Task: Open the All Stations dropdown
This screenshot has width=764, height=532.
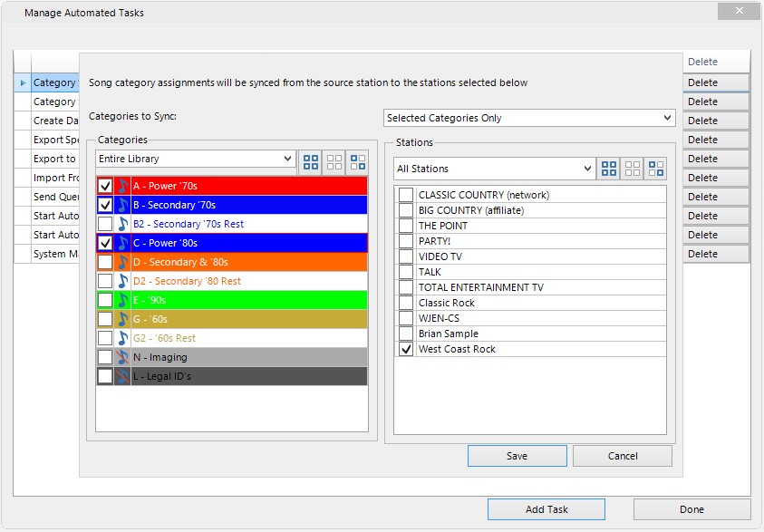Action: point(494,168)
